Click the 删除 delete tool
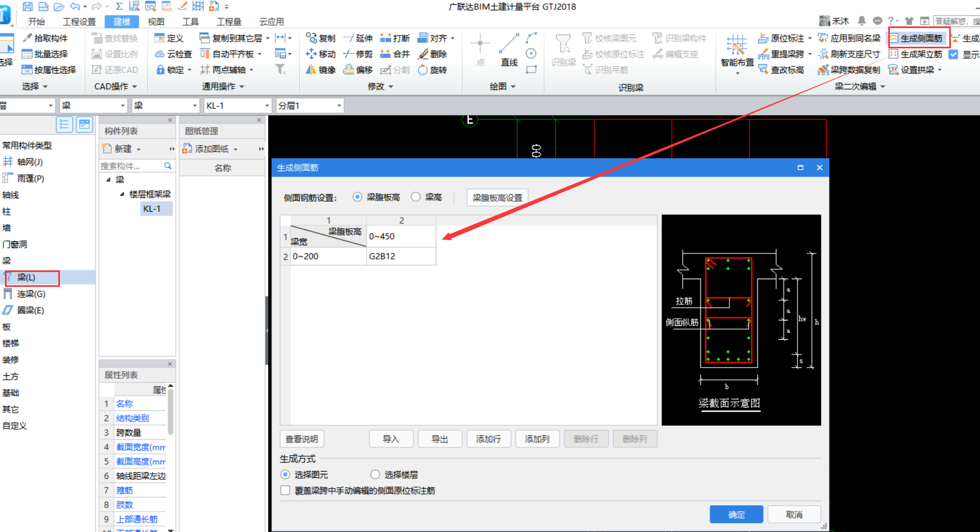Viewport: 980px width, 532px height. 433,54
